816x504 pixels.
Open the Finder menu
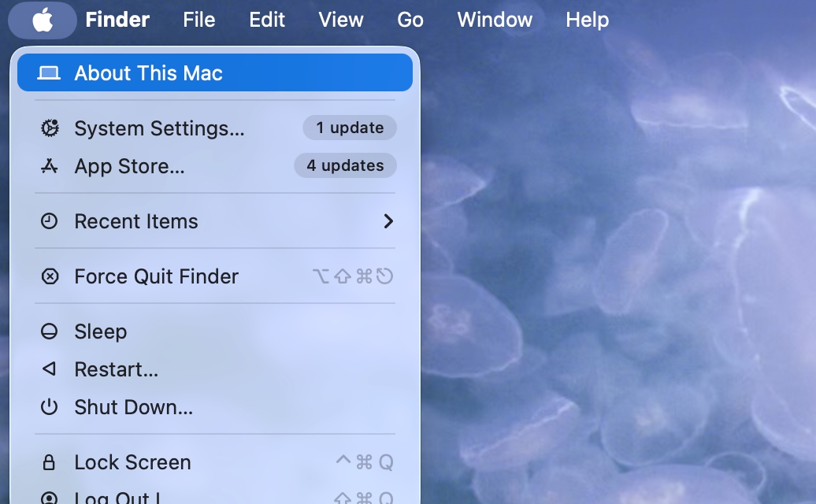[117, 20]
